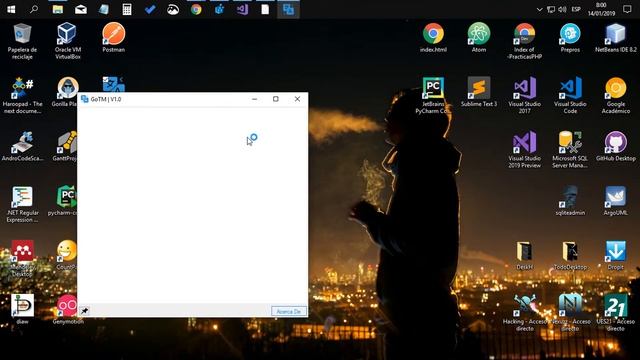Select the TodoDesktop folder icon
This screenshot has width=640, height=360.
point(570,255)
